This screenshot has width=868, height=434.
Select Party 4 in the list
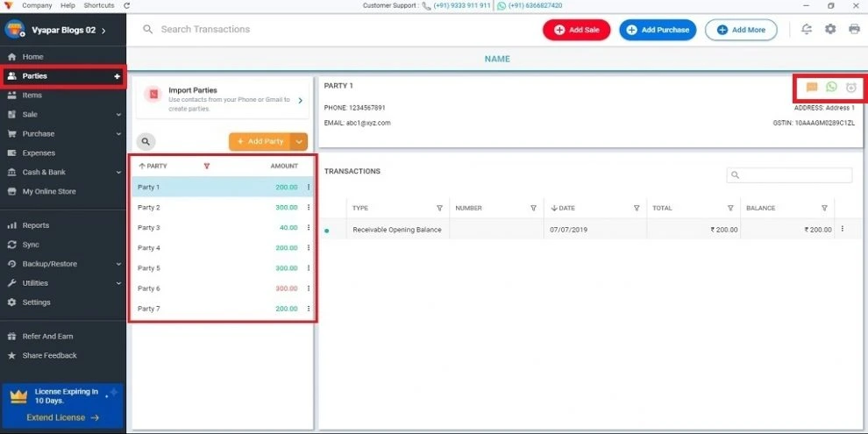(x=223, y=248)
